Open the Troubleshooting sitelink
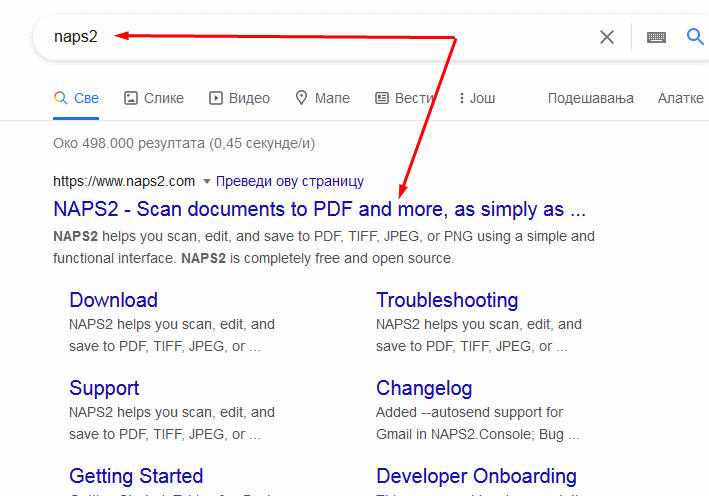Viewport: 709px width, 496px height. coord(446,300)
